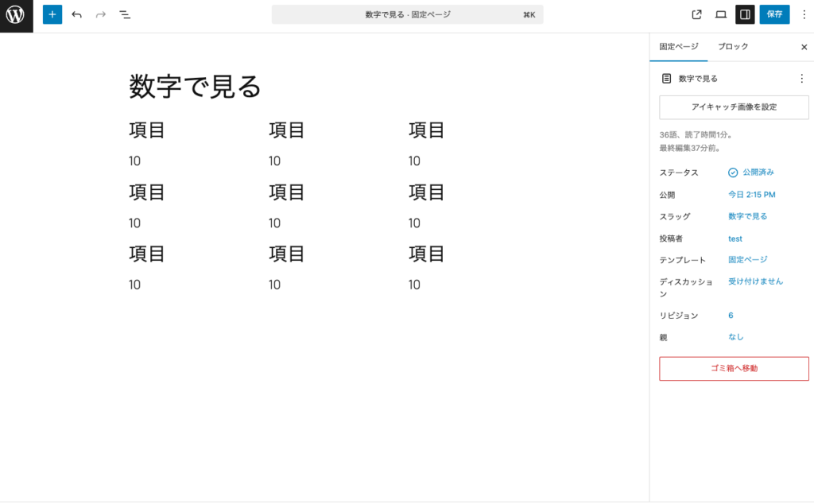
Task: Open the block inserter plus button
Action: pos(52,14)
